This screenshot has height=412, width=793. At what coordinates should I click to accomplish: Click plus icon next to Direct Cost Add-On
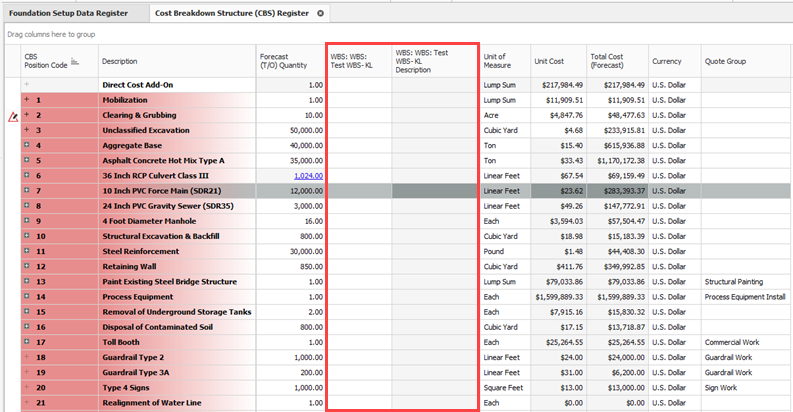point(27,85)
